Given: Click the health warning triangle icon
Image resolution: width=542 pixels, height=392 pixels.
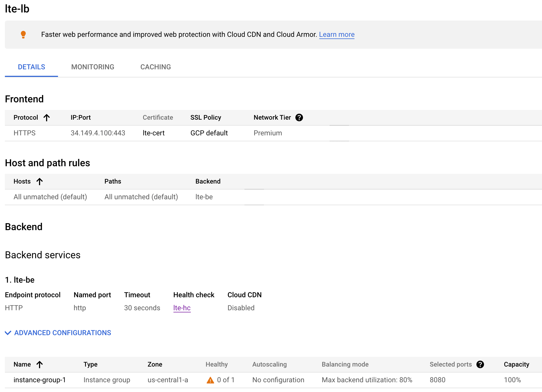Looking at the screenshot, I should [210, 380].
